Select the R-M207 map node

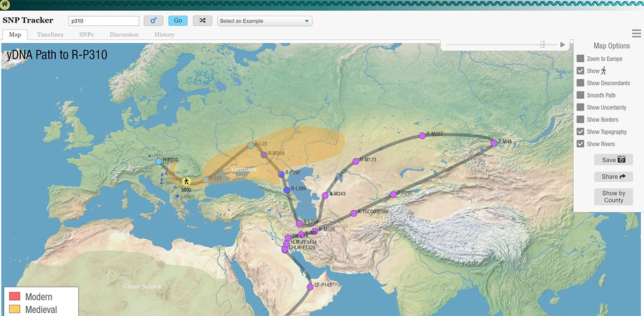tap(422, 135)
